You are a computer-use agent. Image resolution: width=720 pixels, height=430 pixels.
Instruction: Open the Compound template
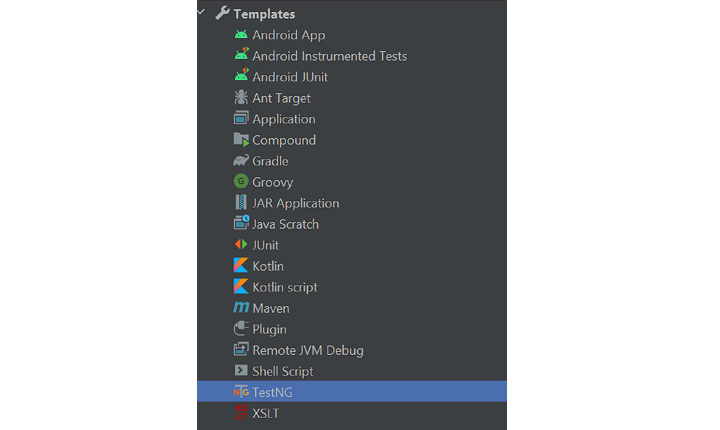click(x=283, y=140)
